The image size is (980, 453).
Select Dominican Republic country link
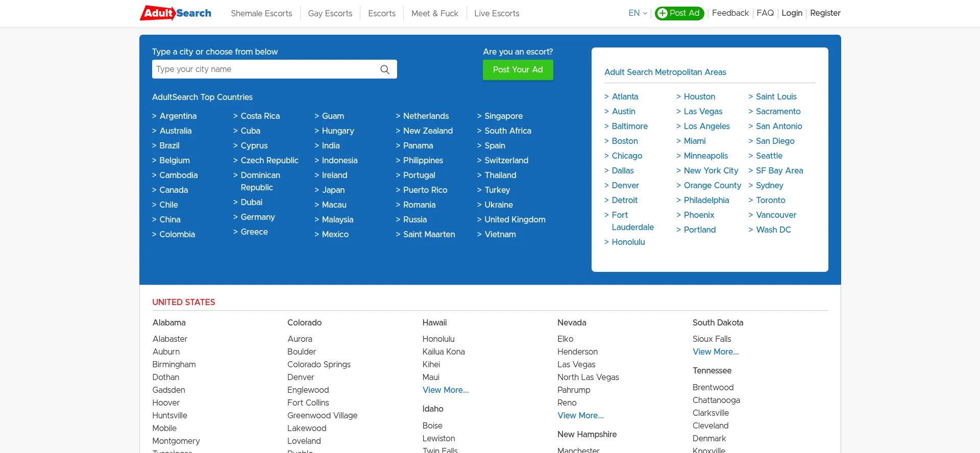coord(260,182)
